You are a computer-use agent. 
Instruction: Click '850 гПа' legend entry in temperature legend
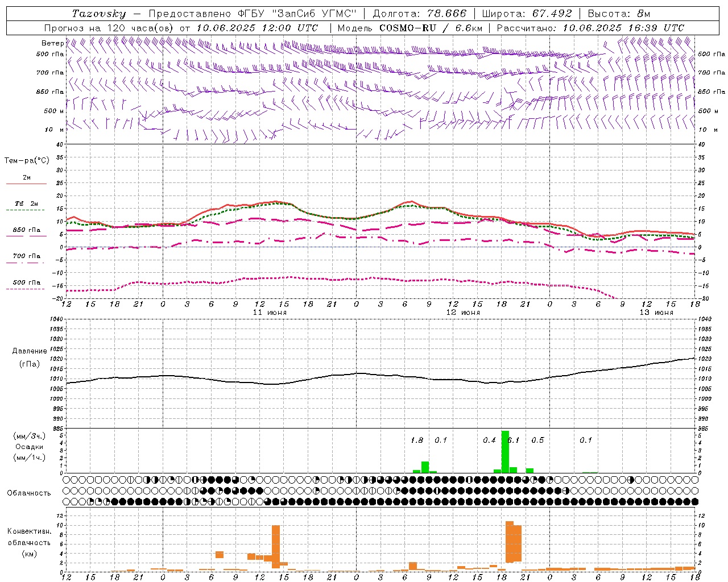point(27,230)
